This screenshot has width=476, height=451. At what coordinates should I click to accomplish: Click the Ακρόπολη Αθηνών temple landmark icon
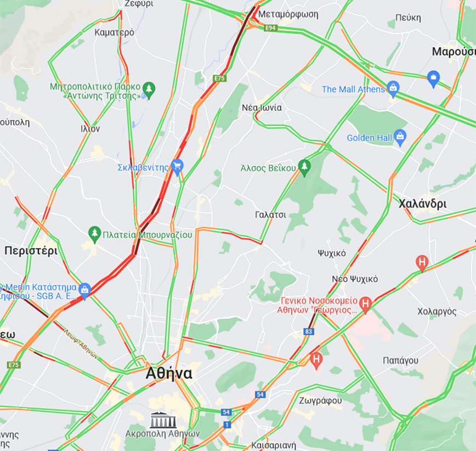163,420
